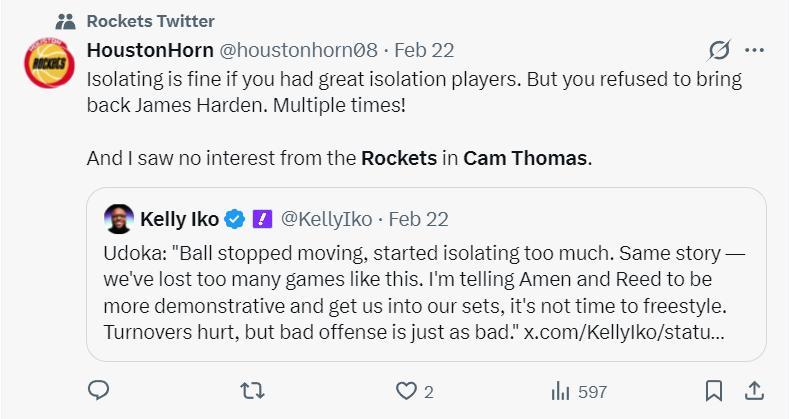Repost this tweet using the retweet icon
The image size is (789, 419).
[253, 391]
